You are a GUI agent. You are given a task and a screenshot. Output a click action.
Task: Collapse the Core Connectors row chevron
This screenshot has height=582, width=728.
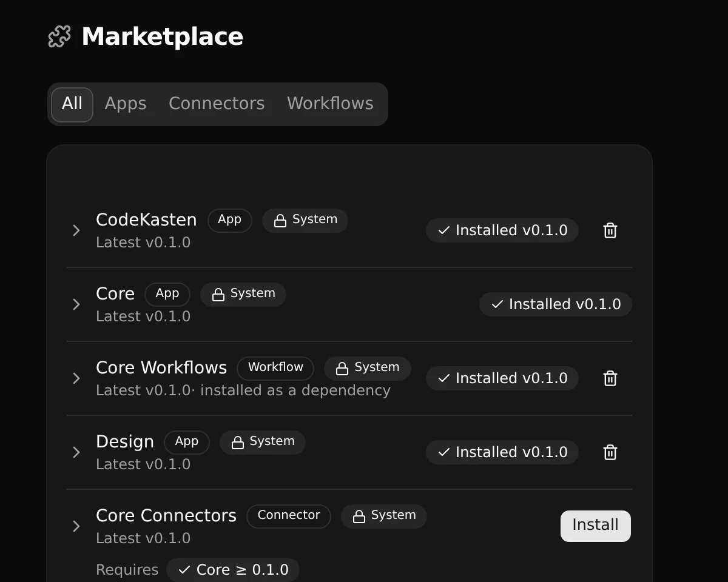76,526
